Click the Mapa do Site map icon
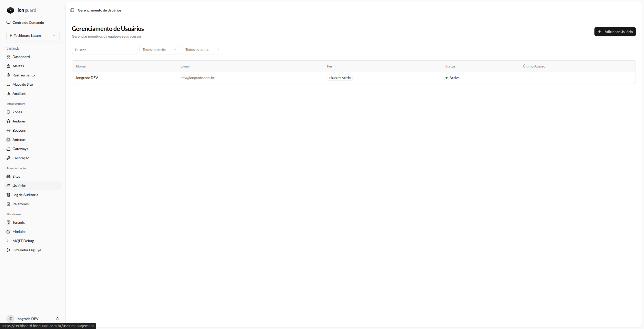644x329 pixels. point(8,84)
